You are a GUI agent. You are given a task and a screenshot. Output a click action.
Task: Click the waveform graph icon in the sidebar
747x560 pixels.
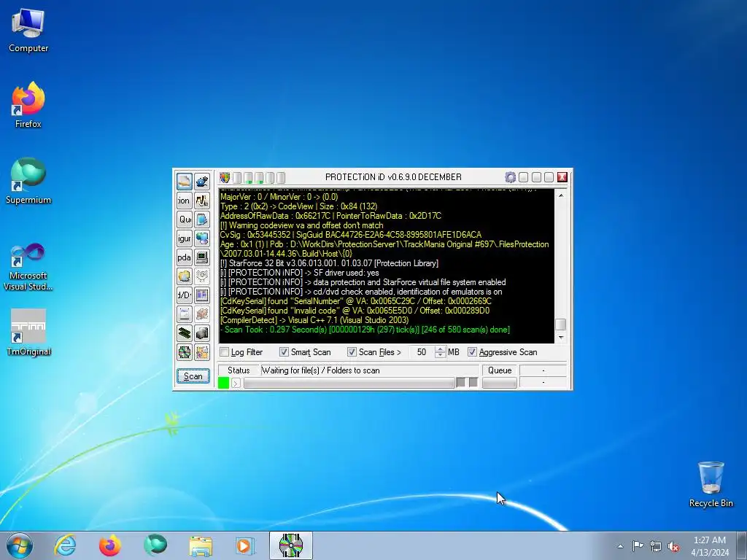[x=202, y=201]
